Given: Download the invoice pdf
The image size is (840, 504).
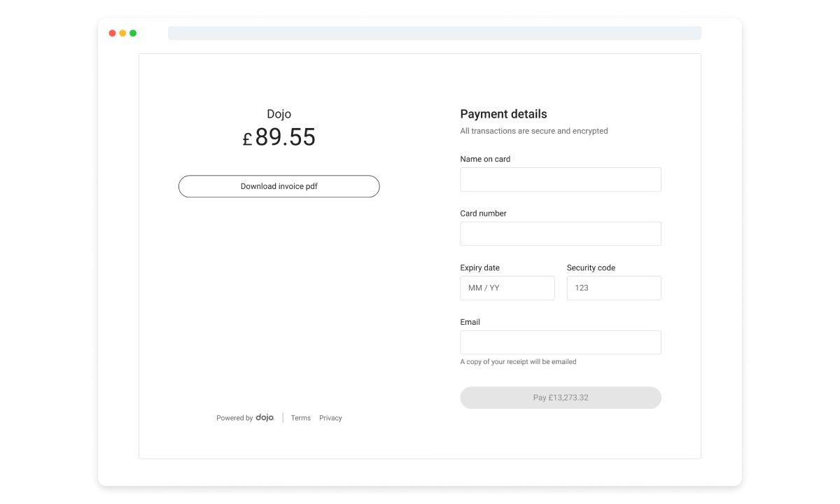Looking at the screenshot, I should coord(279,186).
